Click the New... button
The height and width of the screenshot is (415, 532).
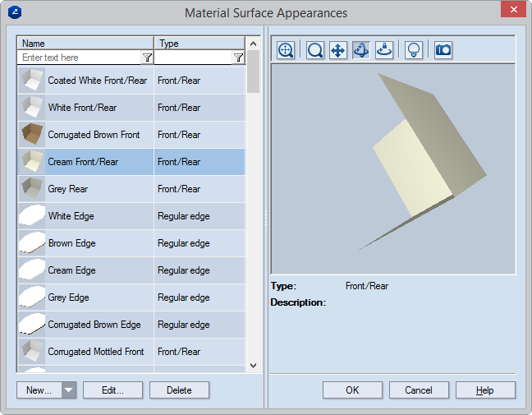(x=39, y=390)
